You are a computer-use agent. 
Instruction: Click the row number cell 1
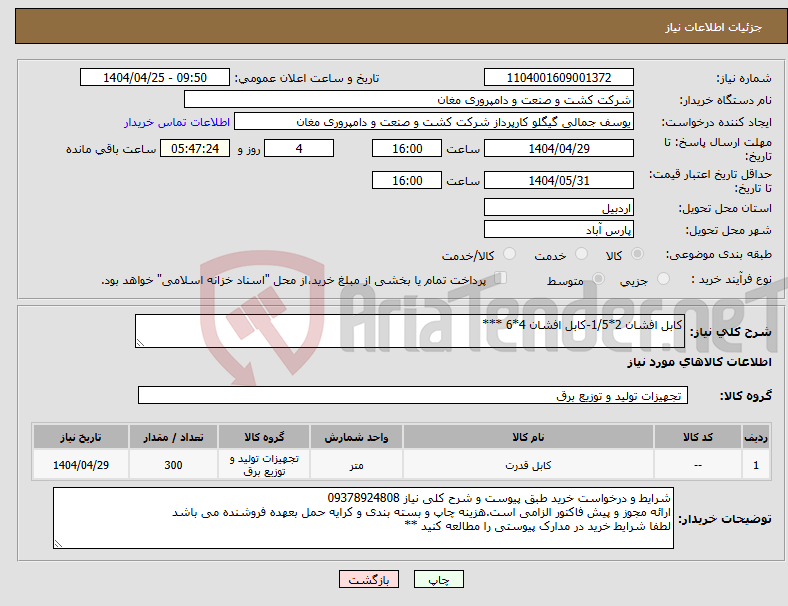(x=756, y=465)
